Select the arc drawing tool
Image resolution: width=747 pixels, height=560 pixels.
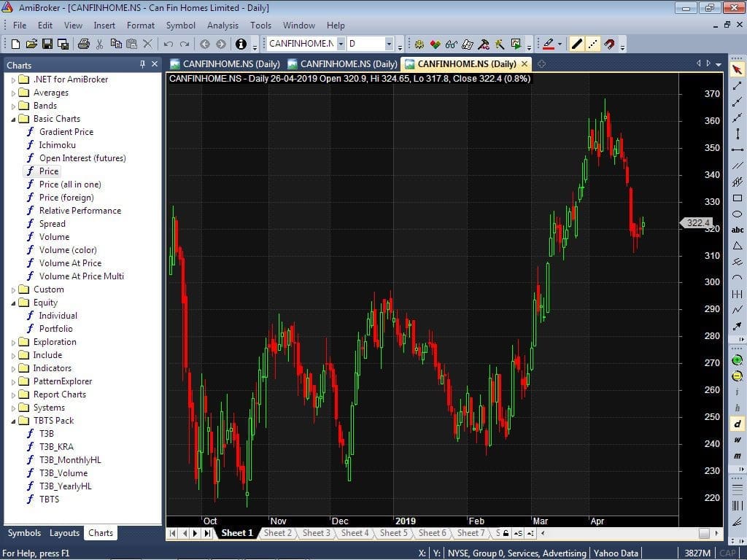737,278
